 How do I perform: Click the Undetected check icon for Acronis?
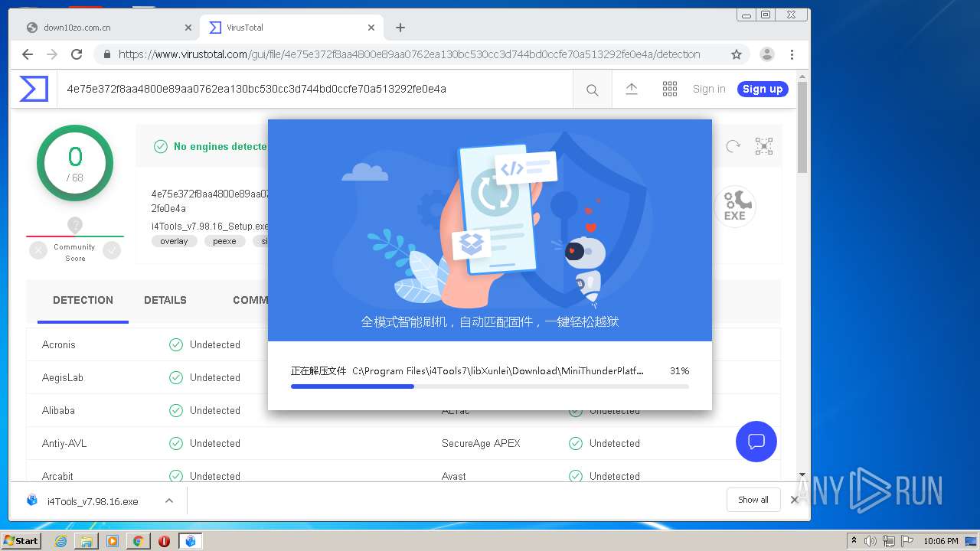click(x=176, y=344)
